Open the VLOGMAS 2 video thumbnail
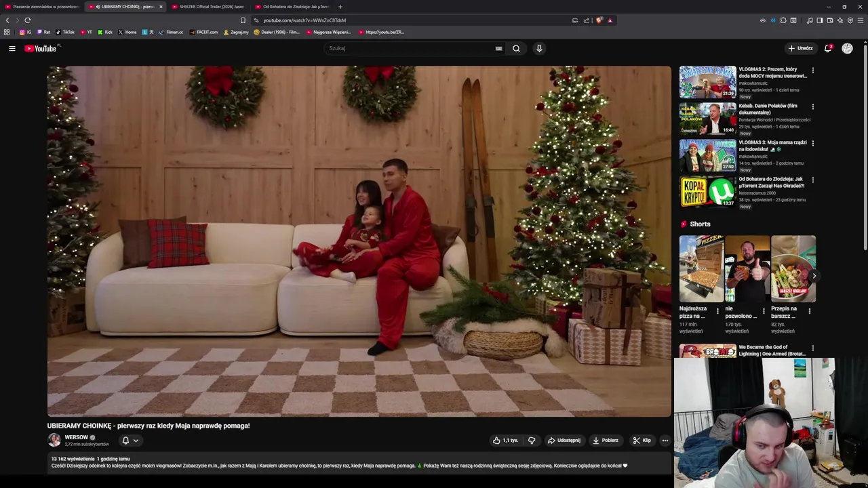This screenshot has height=488, width=868. click(x=708, y=82)
